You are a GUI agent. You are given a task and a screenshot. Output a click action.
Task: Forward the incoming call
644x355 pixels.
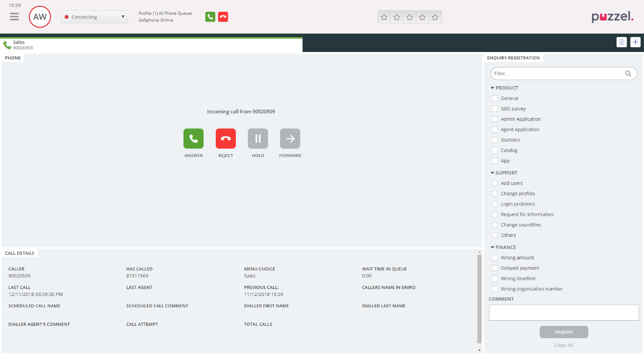point(290,138)
